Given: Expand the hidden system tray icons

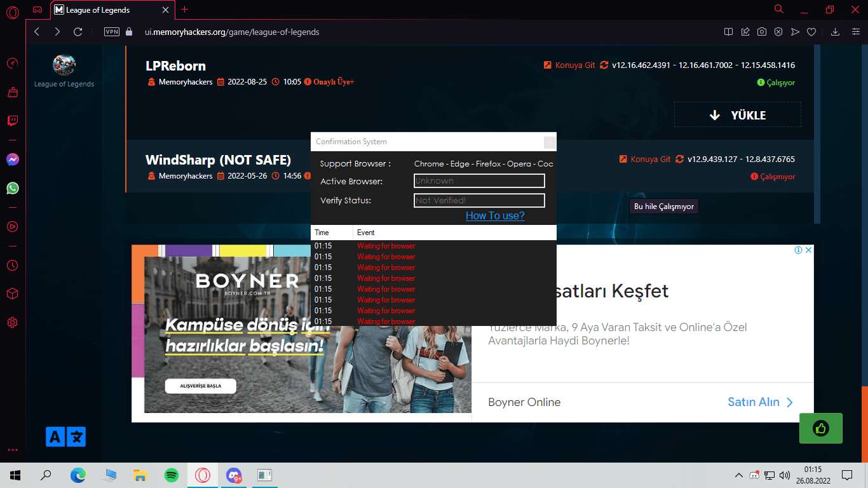Looking at the screenshot, I should tap(738, 475).
